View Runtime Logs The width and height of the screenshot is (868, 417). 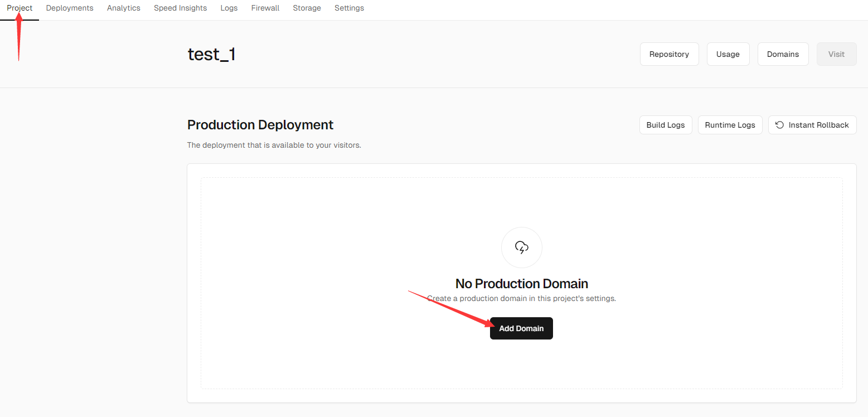coord(730,125)
